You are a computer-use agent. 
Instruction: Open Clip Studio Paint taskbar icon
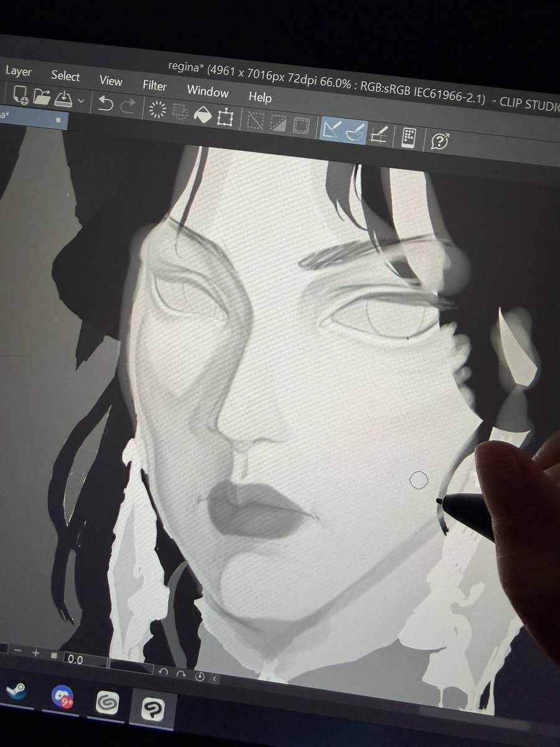(152, 709)
